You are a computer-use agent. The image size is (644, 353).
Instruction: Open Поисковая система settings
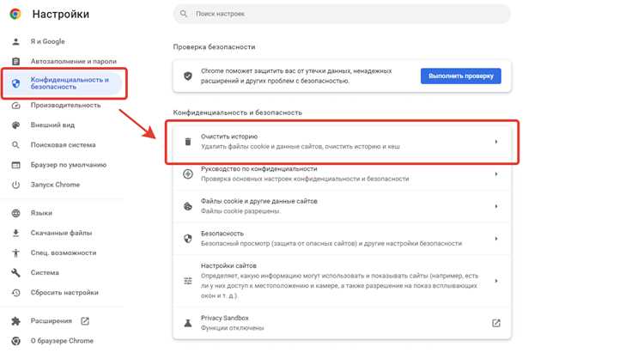pyautogui.click(x=64, y=144)
